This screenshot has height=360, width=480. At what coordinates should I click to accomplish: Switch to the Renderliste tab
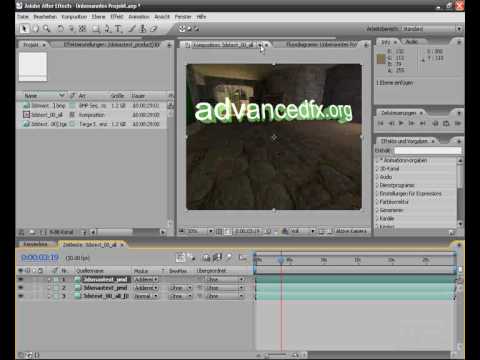click(35, 245)
